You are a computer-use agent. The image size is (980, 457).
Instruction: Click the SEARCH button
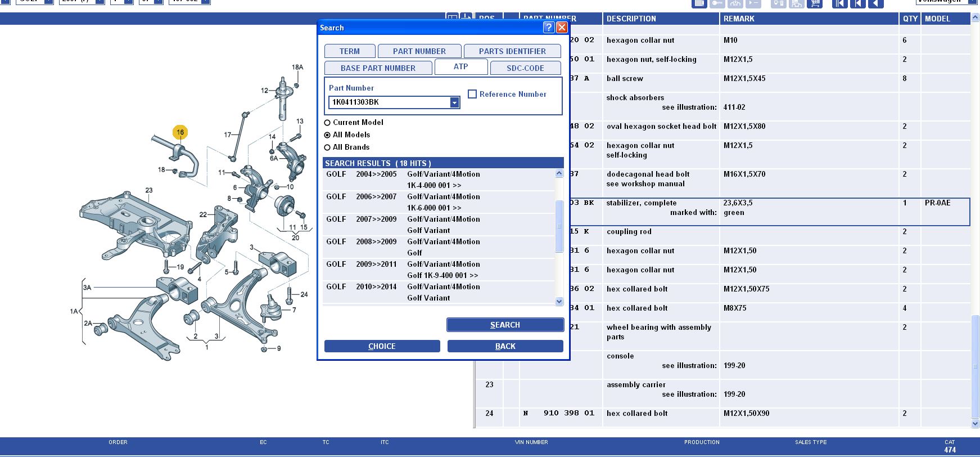pos(505,325)
